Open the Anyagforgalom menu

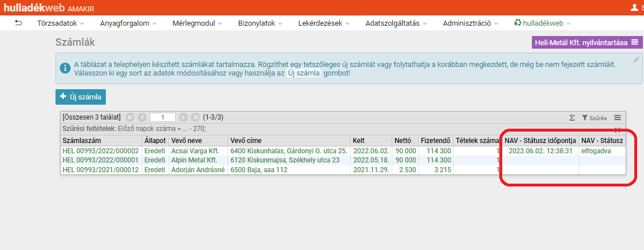pyautogui.click(x=128, y=23)
